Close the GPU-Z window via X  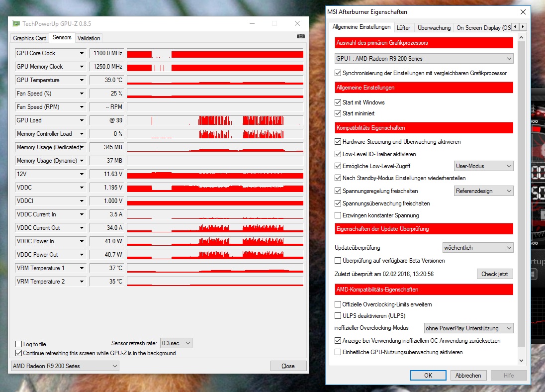pyautogui.click(x=297, y=23)
